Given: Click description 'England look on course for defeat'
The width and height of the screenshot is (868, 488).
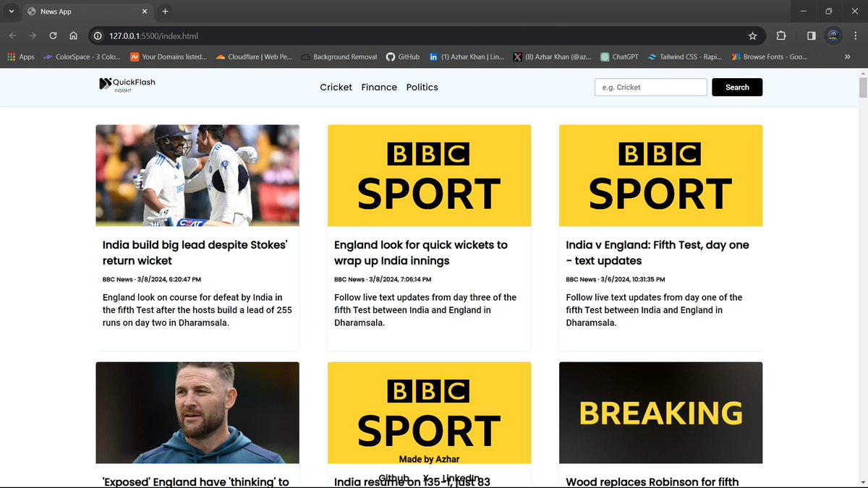Looking at the screenshot, I should 197,310.
